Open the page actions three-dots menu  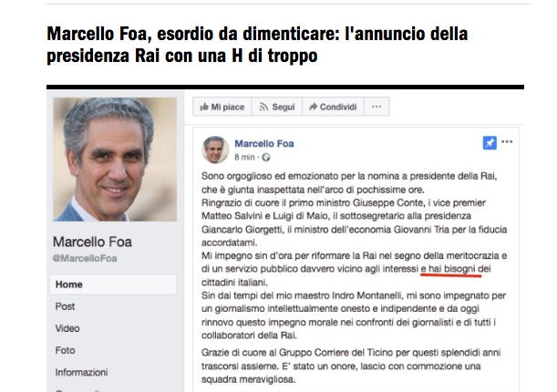point(376,107)
